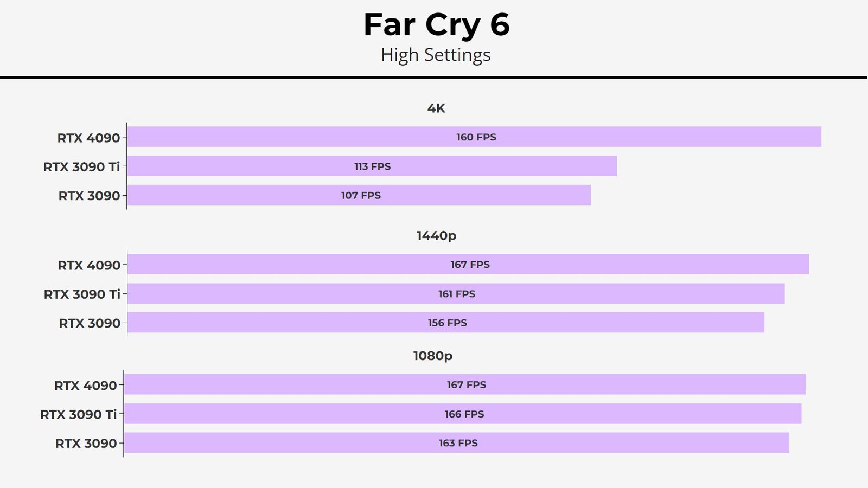Viewport: 868px width, 488px height.
Task: Click the RTX 4090 label under 4K
Action: 88,138
